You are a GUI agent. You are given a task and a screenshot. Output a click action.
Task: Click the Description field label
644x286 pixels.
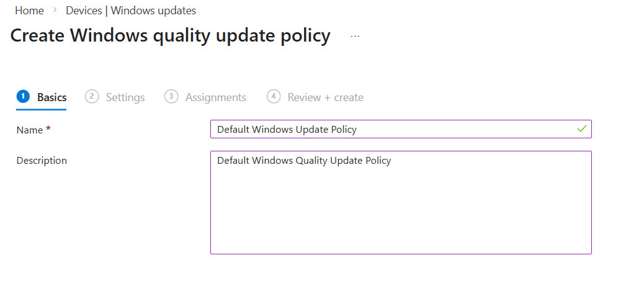[x=42, y=160]
